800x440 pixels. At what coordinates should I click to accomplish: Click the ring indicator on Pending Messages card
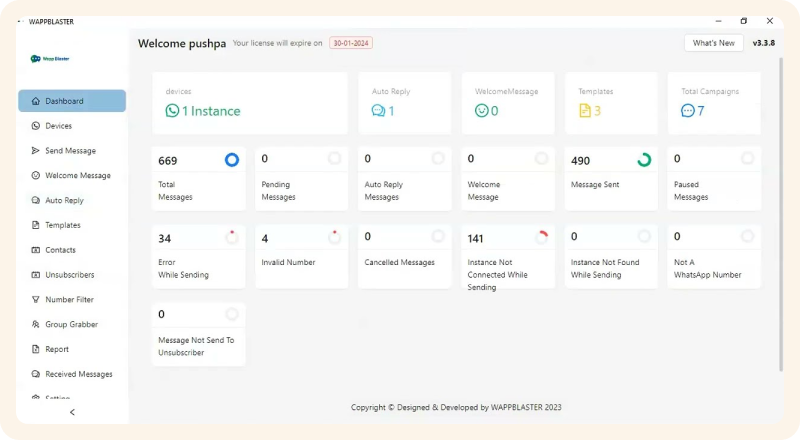[335, 159]
